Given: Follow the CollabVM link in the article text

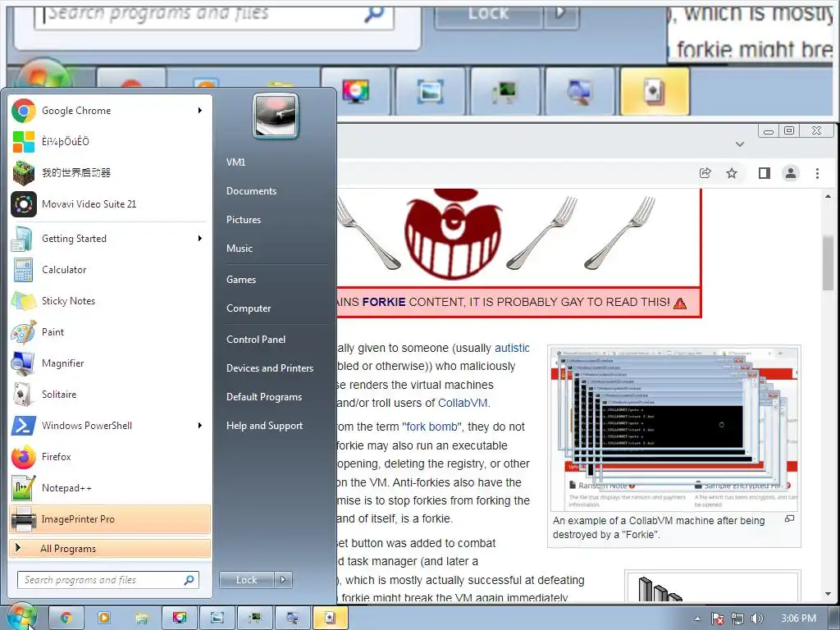Looking at the screenshot, I should point(463,403).
